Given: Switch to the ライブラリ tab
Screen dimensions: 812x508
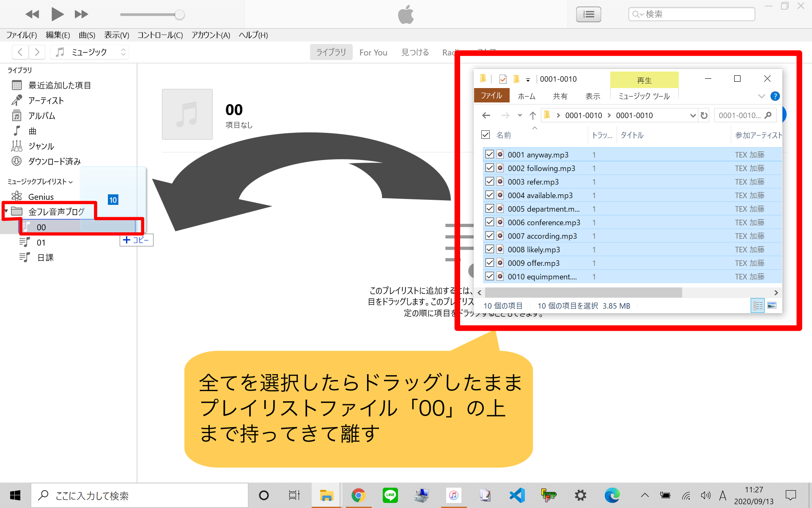Looking at the screenshot, I should pos(331,52).
